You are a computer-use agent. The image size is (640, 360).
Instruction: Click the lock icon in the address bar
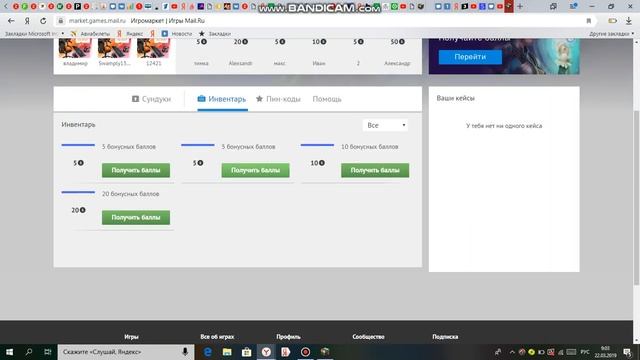(60, 21)
